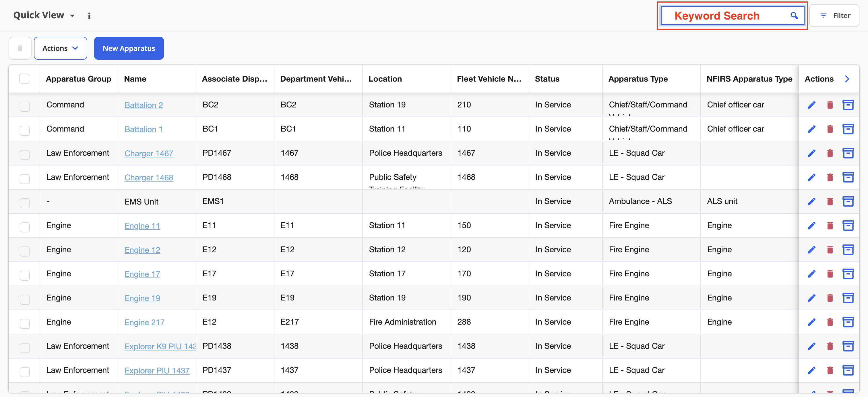Screen dimensions: 868x397
Task: Open the Battalion 1 link
Action: [144, 129]
